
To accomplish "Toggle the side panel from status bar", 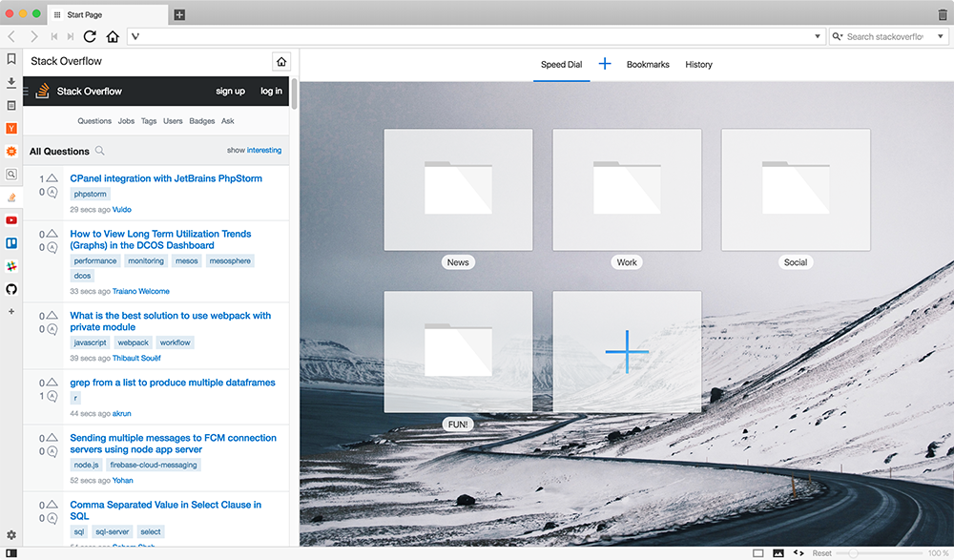I will [x=10, y=553].
